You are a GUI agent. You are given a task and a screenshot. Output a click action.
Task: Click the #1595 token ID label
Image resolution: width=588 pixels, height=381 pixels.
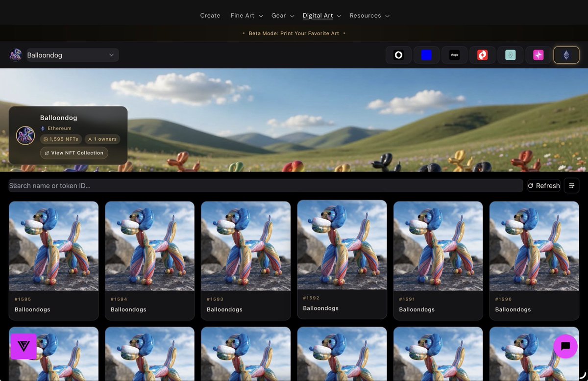[23, 299]
